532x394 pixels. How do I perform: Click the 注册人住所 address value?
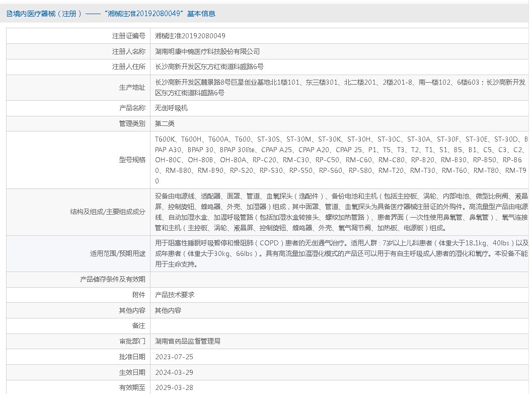(209, 67)
